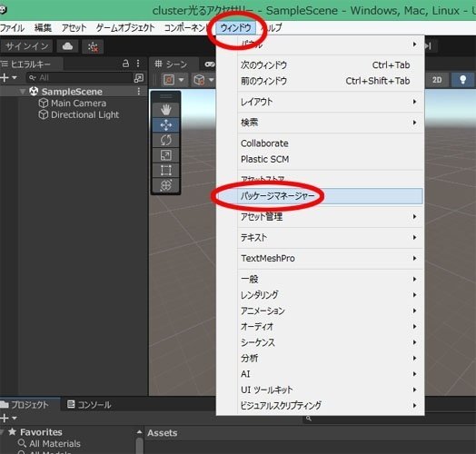Select the Rotate tool
This screenshot has height=454, width=476.
[165, 140]
